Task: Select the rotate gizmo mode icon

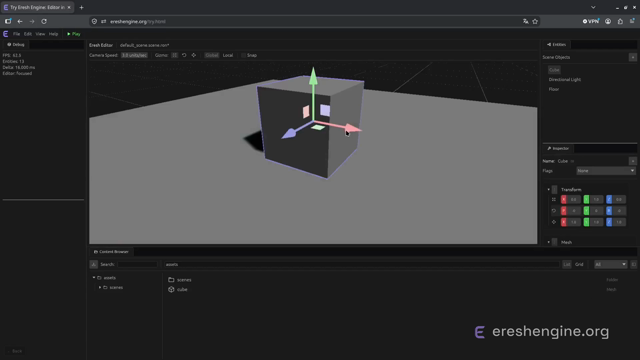Action: tap(184, 55)
